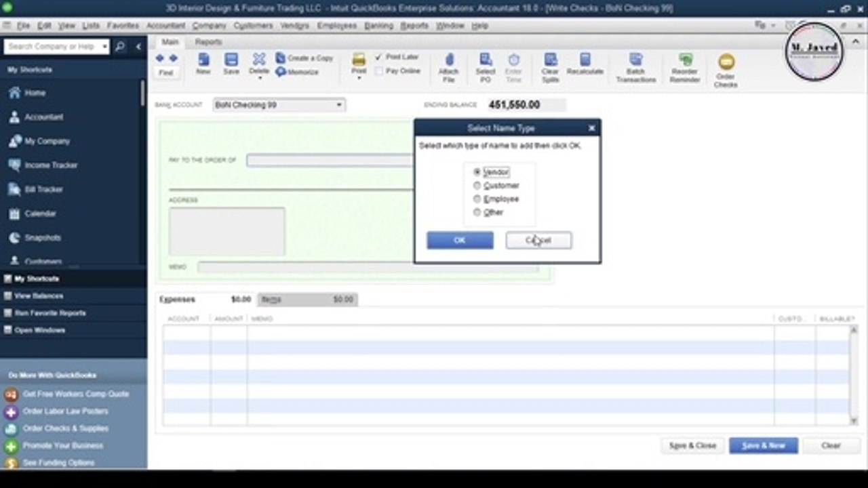Screen dimensions: 868x488
Task: Click Order Labor Law Posters link
Action: (x=65, y=411)
